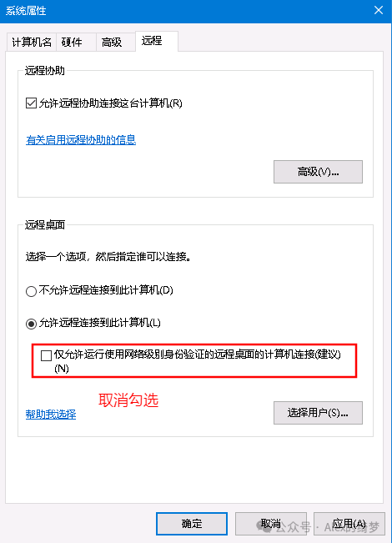Open 有关启用远程协助的信息 link
This screenshot has width=392, height=543.
(x=81, y=140)
